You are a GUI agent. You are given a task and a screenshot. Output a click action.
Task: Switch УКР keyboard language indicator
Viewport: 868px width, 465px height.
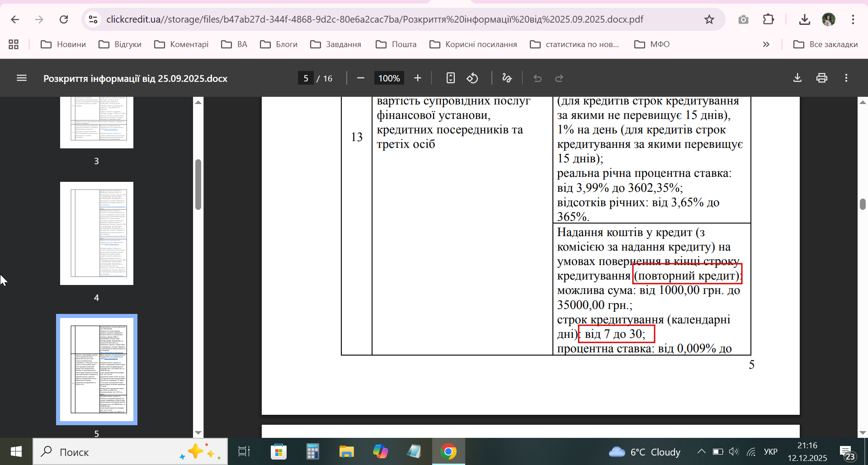[x=771, y=451]
